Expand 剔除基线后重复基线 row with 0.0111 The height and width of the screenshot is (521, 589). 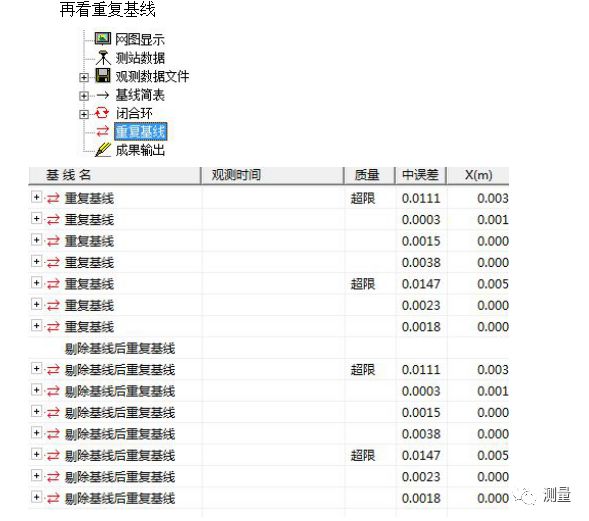click(36, 368)
